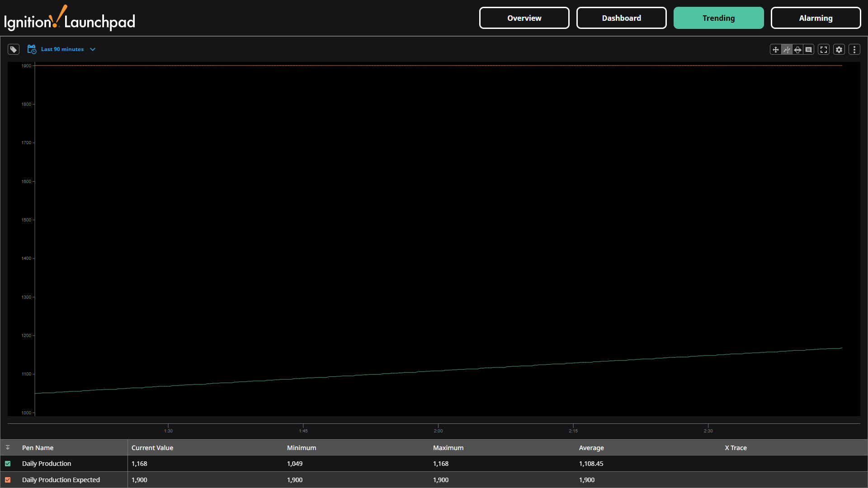Uncheck Daily Production Expected pen checkbox
The width and height of the screenshot is (868, 488).
coord(8,480)
